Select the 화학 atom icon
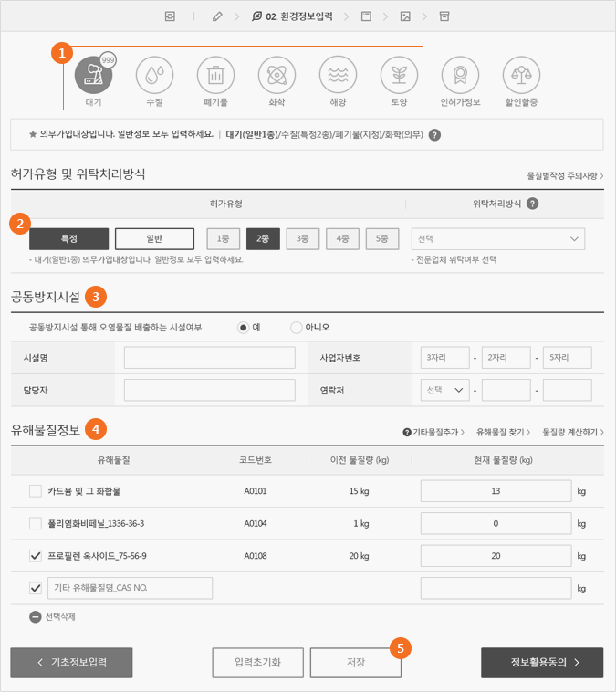The image size is (616, 692). pyautogui.click(x=277, y=76)
